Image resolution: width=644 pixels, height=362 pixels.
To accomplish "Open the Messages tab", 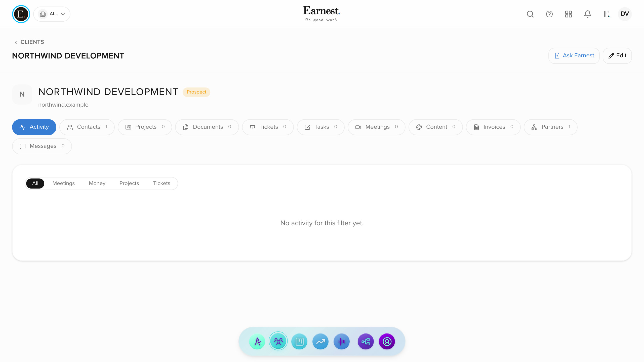I will [x=42, y=146].
